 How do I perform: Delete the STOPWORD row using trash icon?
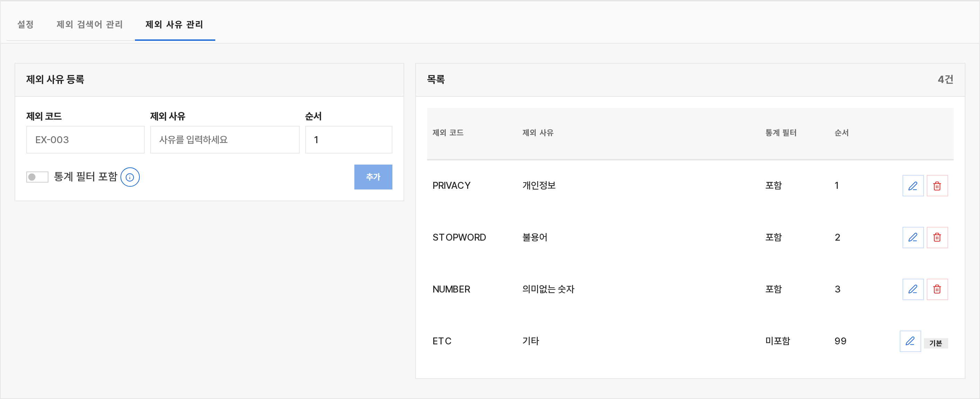pyautogui.click(x=937, y=238)
